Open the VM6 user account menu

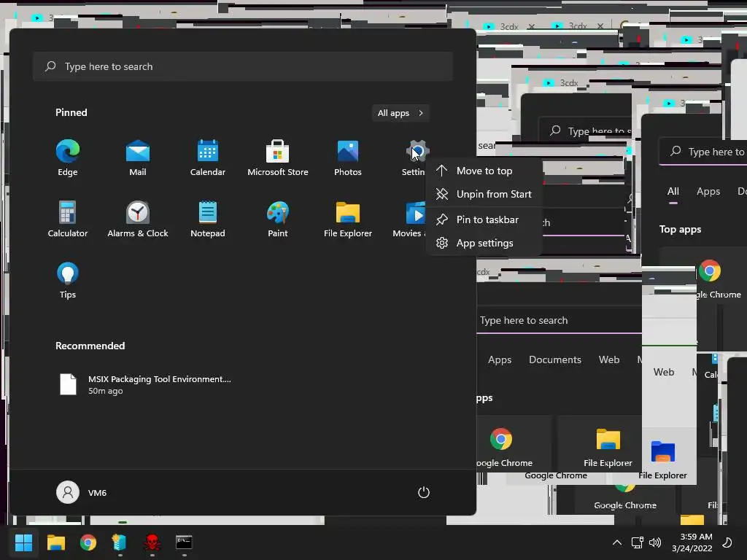[82, 492]
